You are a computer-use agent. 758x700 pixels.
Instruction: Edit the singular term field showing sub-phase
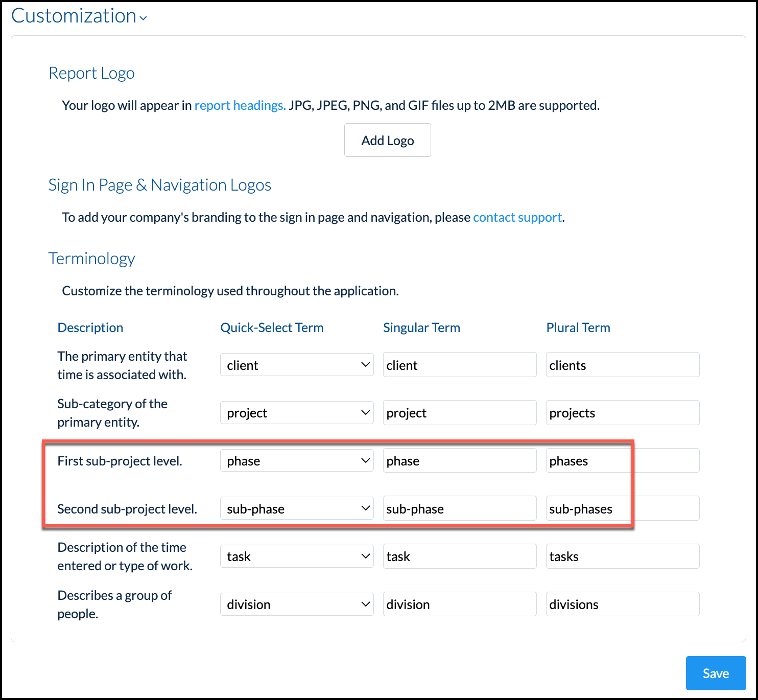[x=459, y=508]
